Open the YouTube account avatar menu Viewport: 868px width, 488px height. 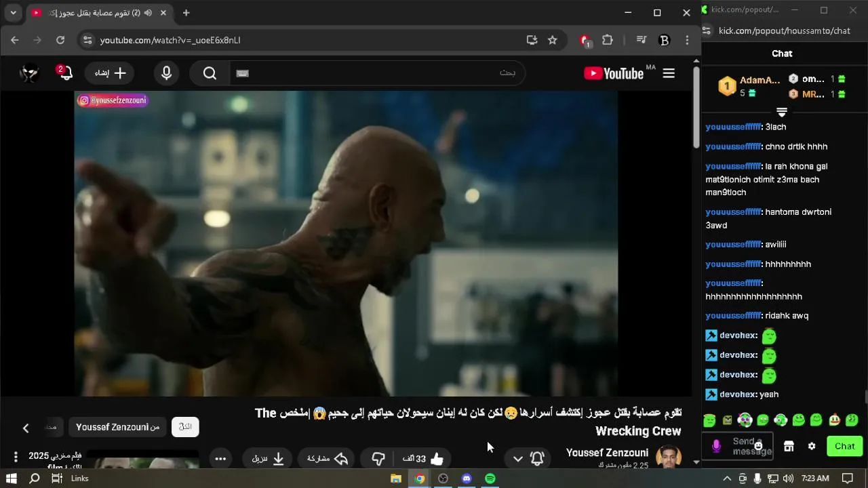[29, 73]
